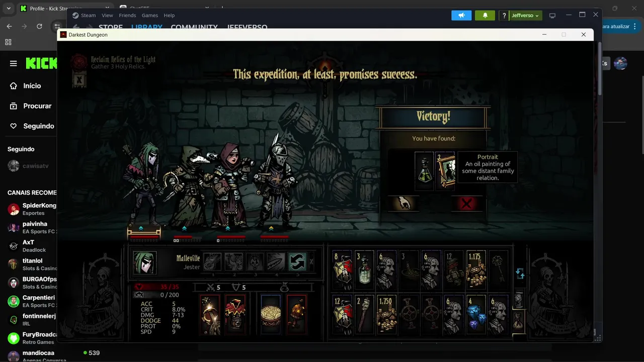Go to Steam LIBRARY tab
This screenshot has width=644, height=362.
click(x=147, y=27)
